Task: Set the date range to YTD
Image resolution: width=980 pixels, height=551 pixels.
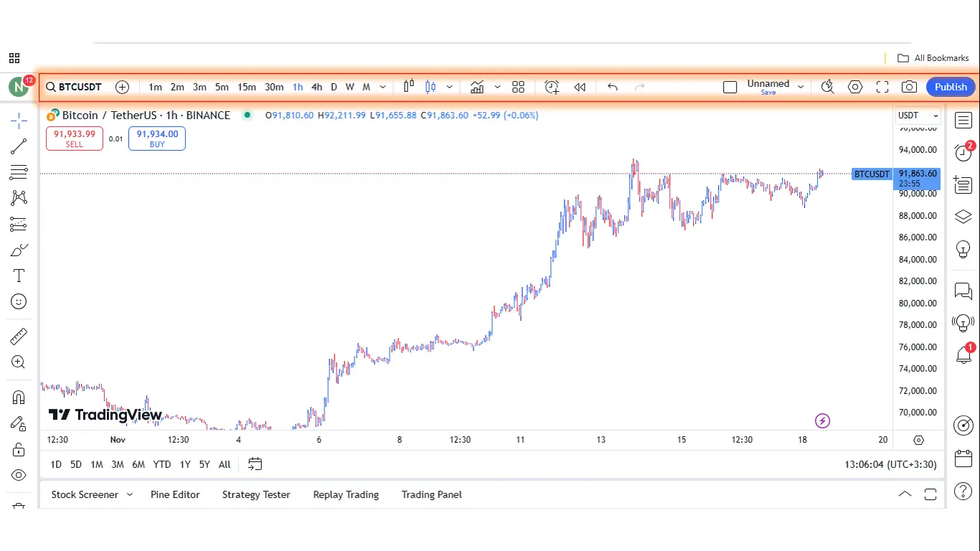Action: 162,464
